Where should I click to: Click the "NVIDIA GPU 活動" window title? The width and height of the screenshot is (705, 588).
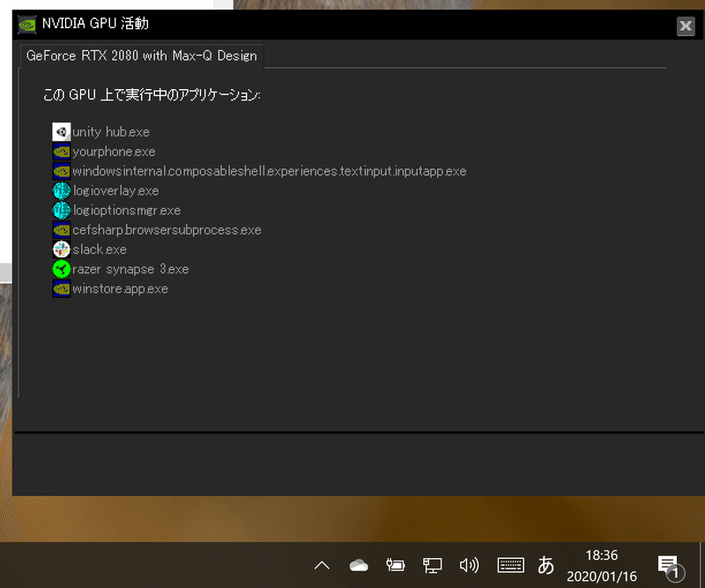pyautogui.click(x=95, y=24)
